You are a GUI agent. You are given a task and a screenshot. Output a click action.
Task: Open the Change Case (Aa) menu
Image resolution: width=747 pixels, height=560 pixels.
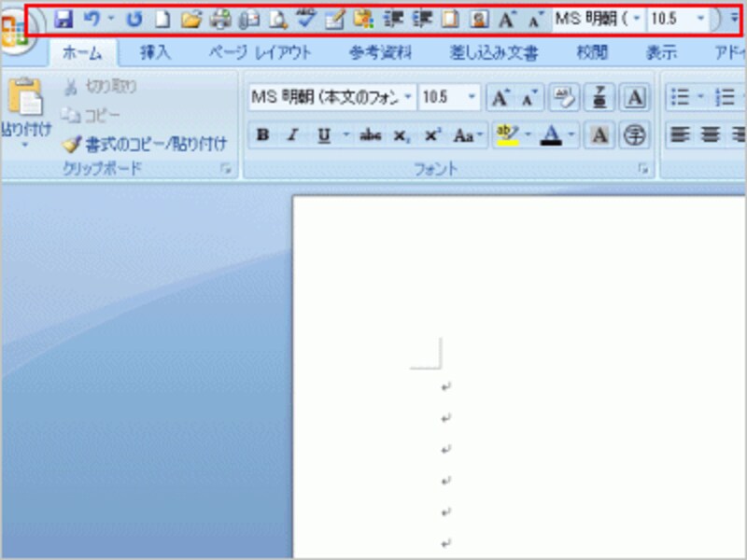(x=467, y=135)
